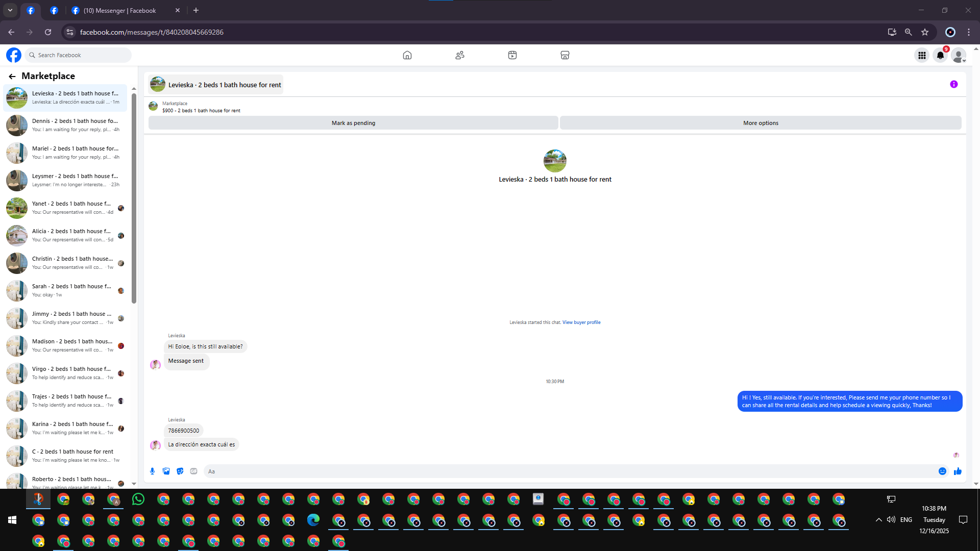Click the browser back arrow

(11, 32)
